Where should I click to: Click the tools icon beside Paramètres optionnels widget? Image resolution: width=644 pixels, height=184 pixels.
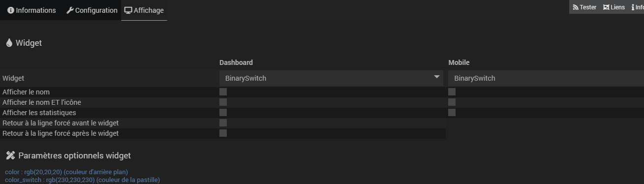pyautogui.click(x=10, y=155)
